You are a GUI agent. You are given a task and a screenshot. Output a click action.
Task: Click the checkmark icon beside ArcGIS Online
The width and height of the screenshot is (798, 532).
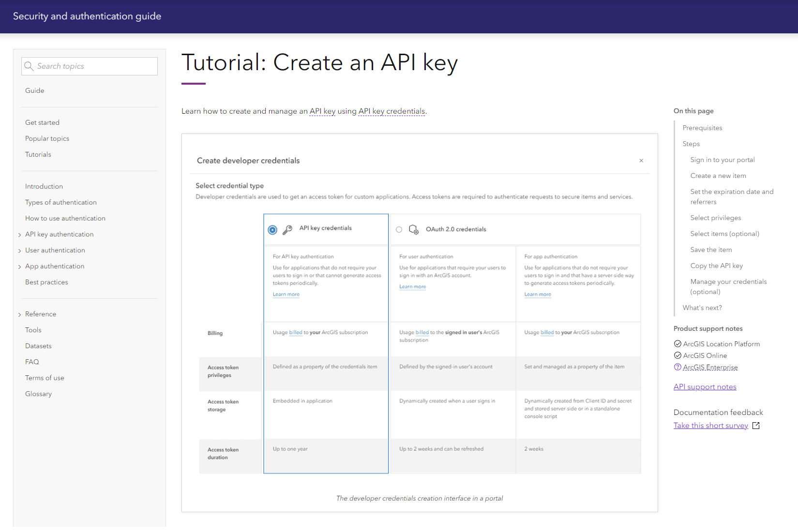[677, 355]
